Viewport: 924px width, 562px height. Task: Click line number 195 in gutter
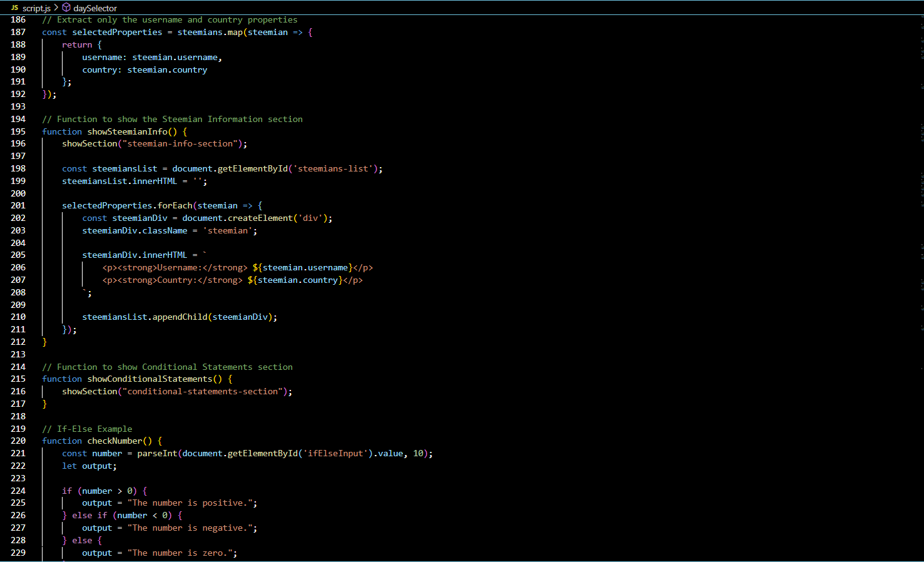click(18, 131)
